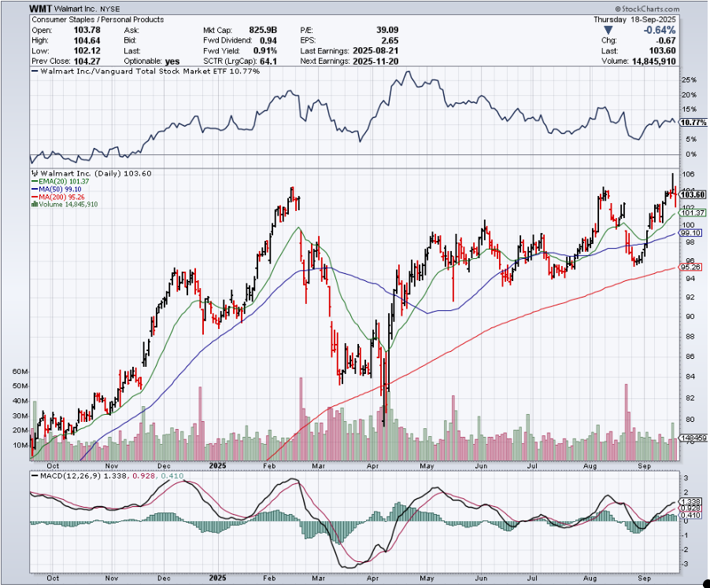The image size is (710, 588).
Task: Click the 2025 year label under the MACD panel
Action: (218, 578)
